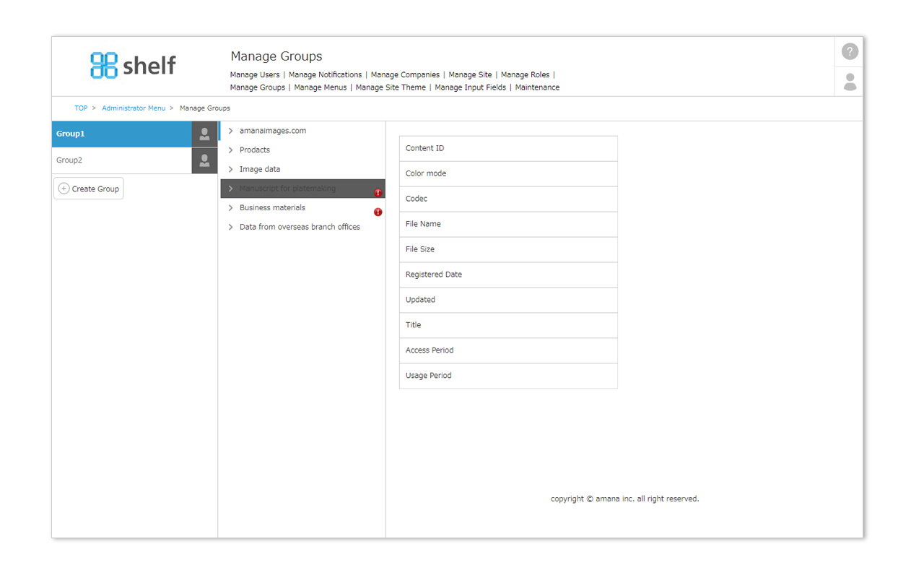Click the Registered Date field row
Viewport: 924px width, 578px height.
(x=508, y=275)
